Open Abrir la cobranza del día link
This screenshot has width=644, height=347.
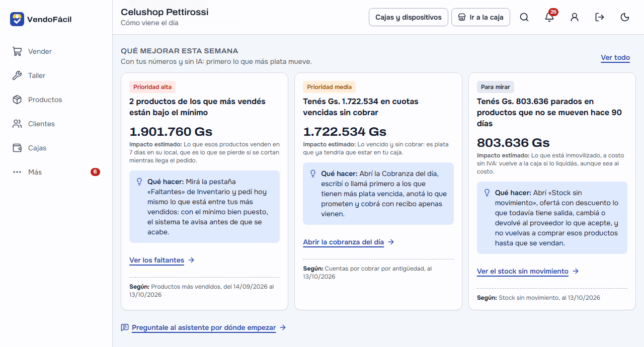click(x=348, y=242)
